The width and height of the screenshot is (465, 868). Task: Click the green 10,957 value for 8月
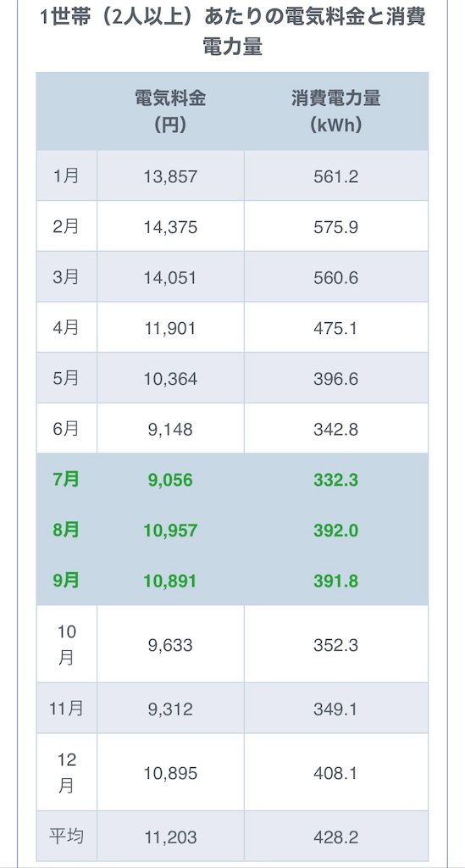170,531
